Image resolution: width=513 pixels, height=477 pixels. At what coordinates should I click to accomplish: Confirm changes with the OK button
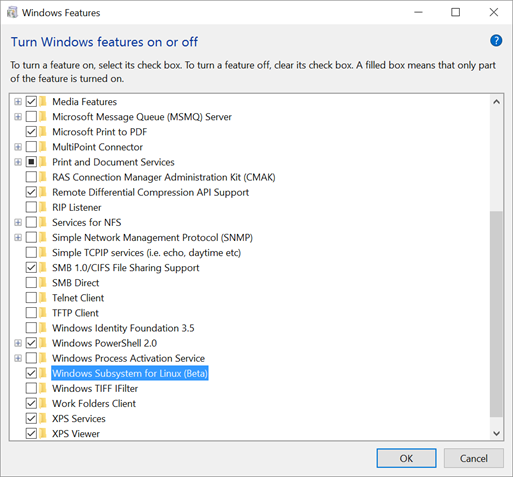click(406, 458)
